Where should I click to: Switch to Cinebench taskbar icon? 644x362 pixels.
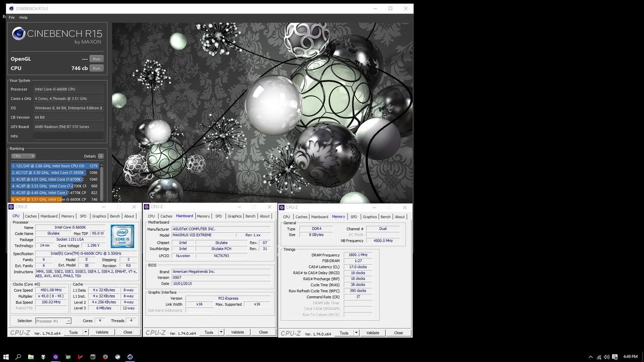click(x=130, y=357)
